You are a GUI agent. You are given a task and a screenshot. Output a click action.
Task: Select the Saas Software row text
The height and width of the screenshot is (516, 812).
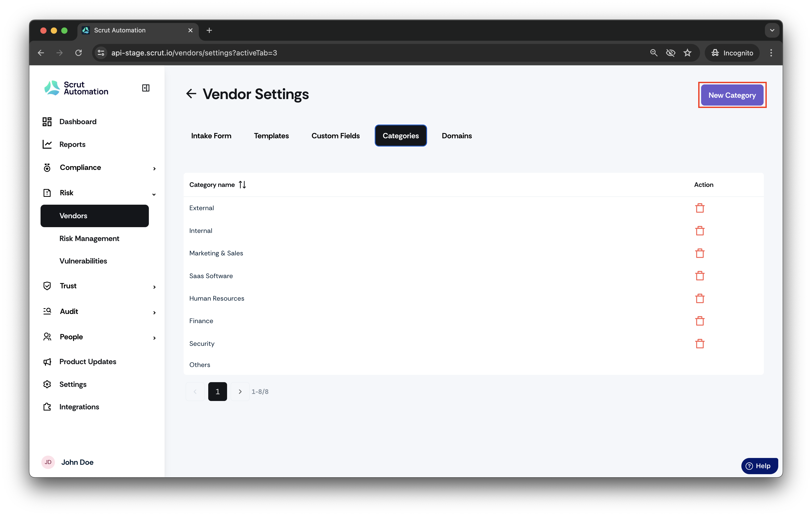pos(211,276)
